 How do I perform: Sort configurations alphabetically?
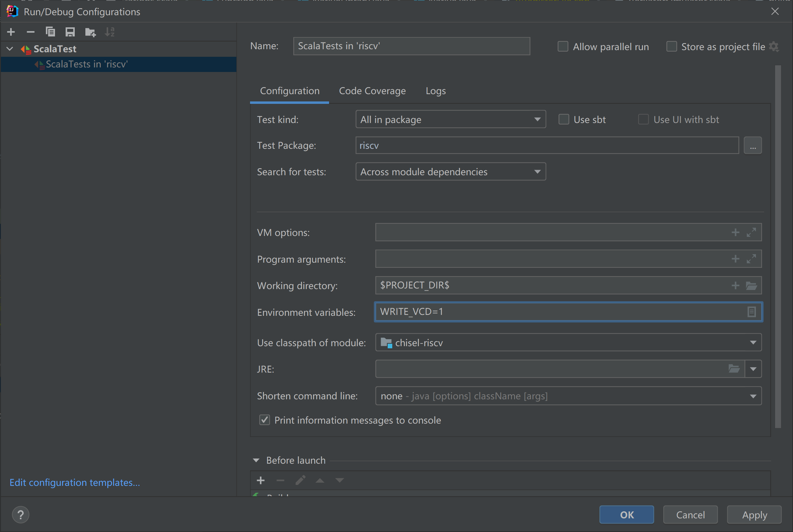pos(110,32)
